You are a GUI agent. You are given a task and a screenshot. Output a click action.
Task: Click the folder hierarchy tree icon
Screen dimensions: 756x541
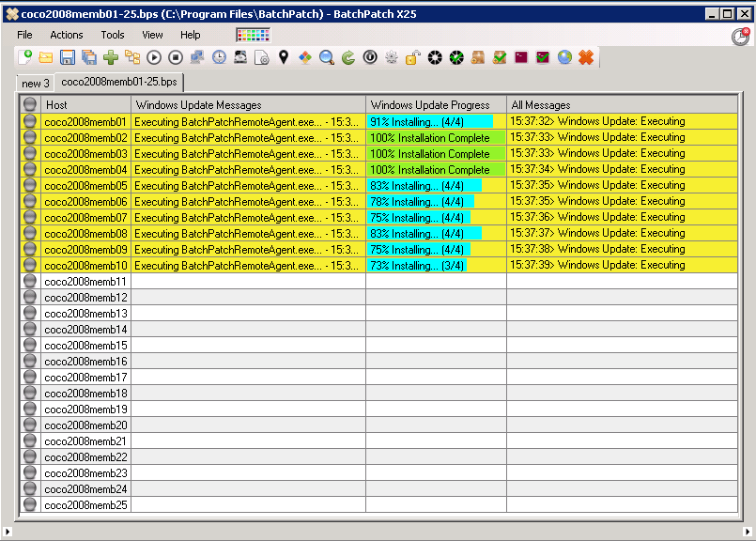point(132,57)
